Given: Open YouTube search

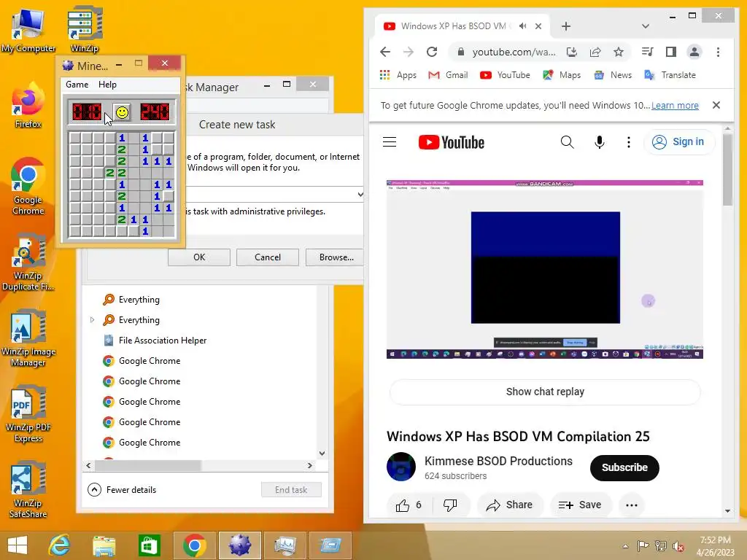Looking at the screenshot, I should 567,142.
